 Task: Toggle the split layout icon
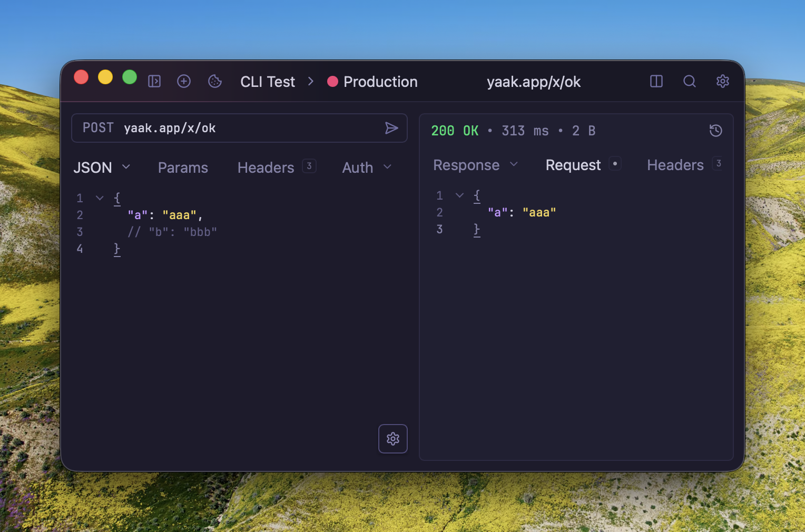[656, 81]
